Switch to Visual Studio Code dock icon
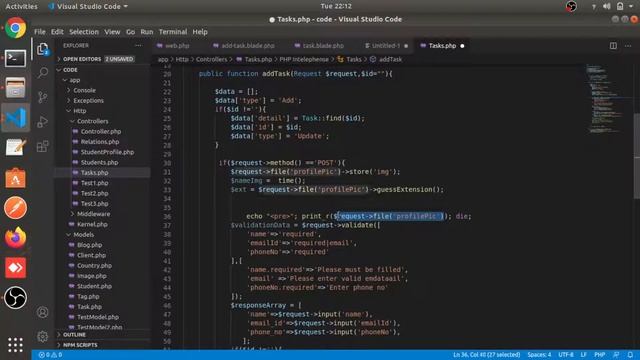Viewport: 640px width, 360px height. (x=16, y=118)
